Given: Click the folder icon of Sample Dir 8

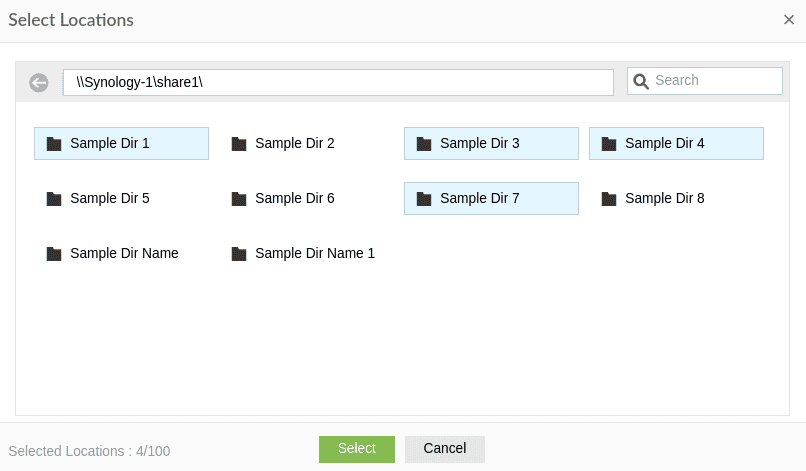Looking at the screenshot, I should click(x=609, y=199).
